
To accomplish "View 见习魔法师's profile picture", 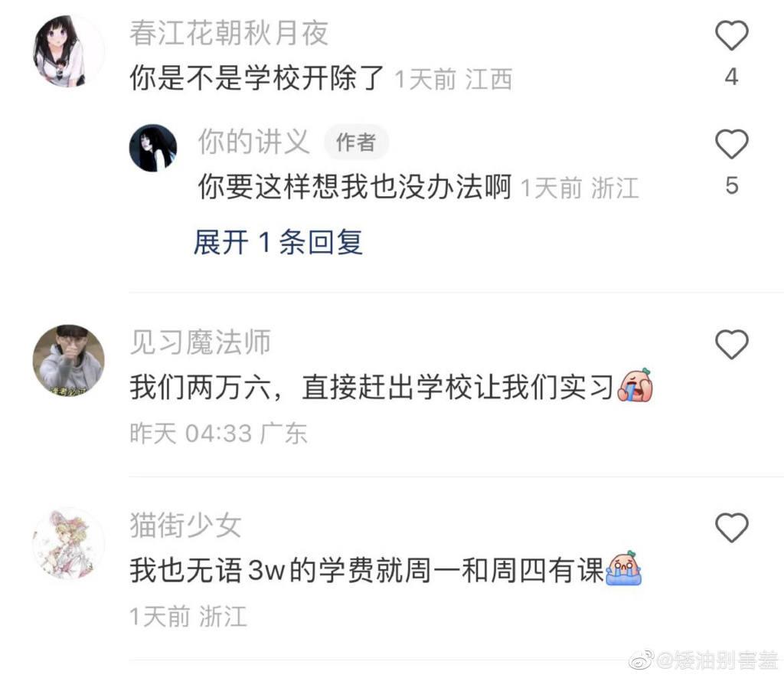I will point(68,360).
